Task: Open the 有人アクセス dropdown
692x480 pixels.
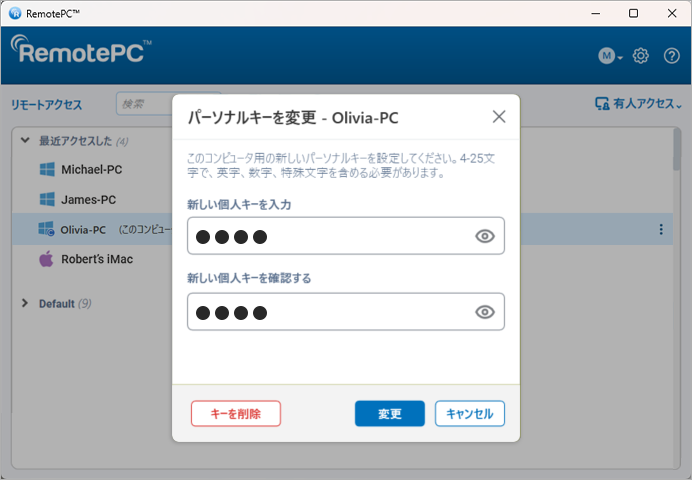Action: click(638, 104)
